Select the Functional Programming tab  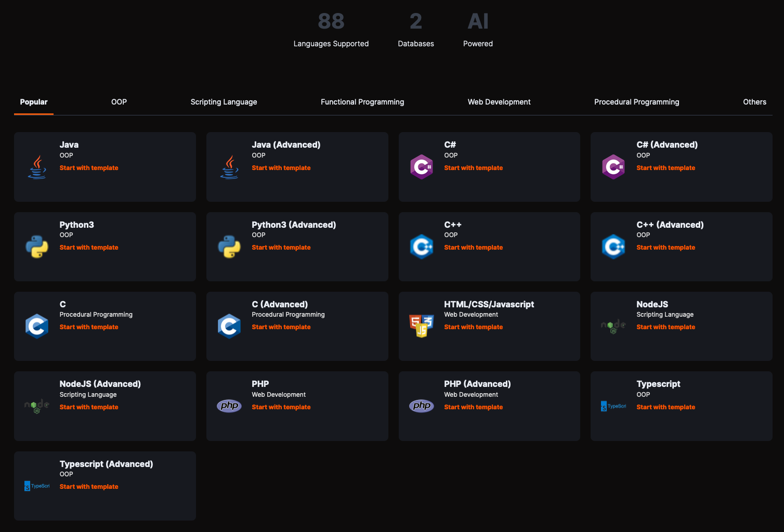(362, 102)
